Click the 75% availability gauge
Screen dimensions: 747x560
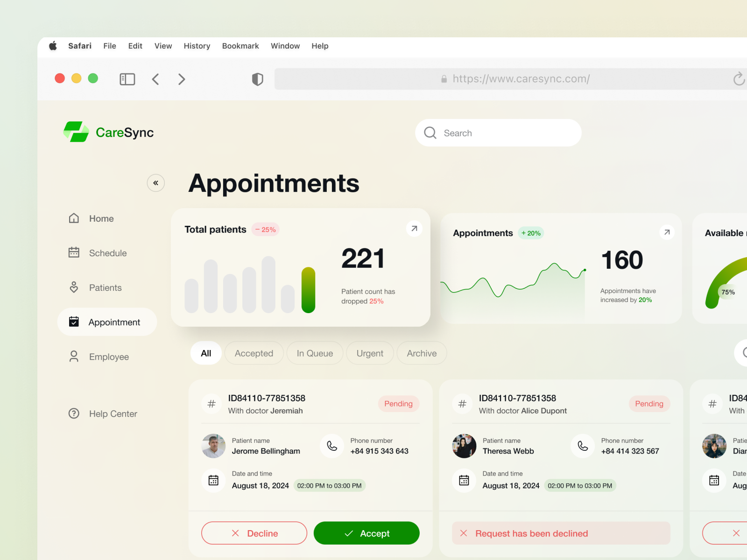tap(728, 292)
